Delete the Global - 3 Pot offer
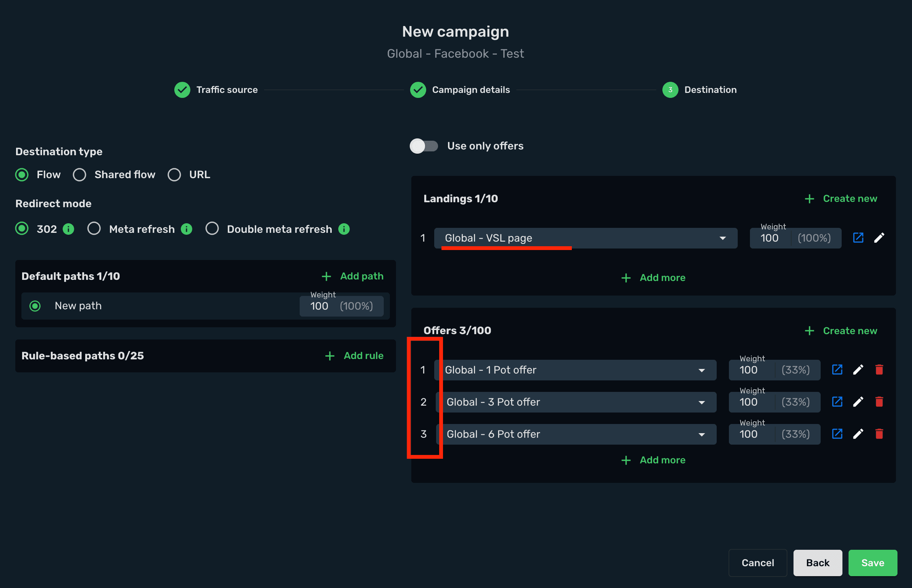 point(879,402)
